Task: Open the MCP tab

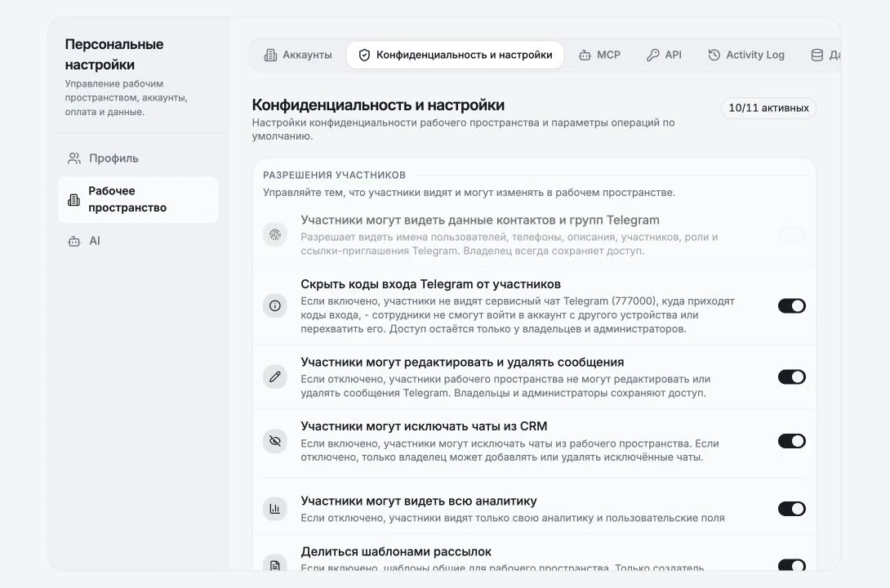Action: [x=599, y=55]
